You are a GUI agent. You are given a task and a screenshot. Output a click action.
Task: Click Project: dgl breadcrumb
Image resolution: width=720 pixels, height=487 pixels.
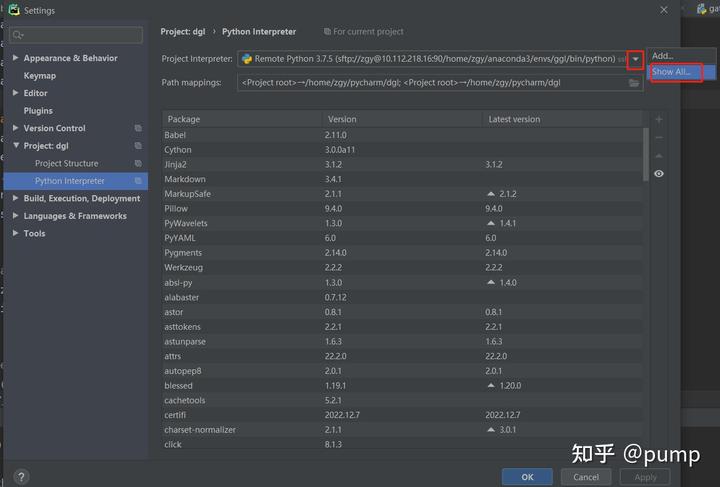point(183,32)
